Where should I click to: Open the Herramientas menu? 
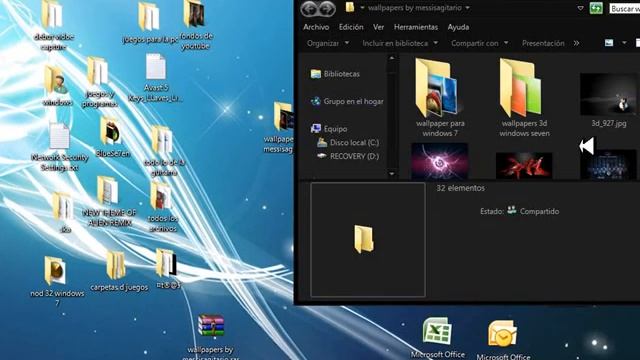416,27
